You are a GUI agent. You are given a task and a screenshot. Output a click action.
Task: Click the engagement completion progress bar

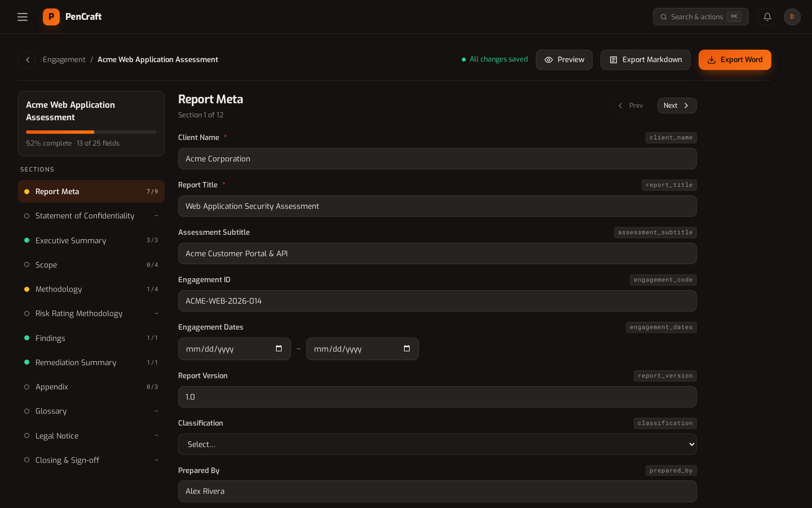point(91,132)
